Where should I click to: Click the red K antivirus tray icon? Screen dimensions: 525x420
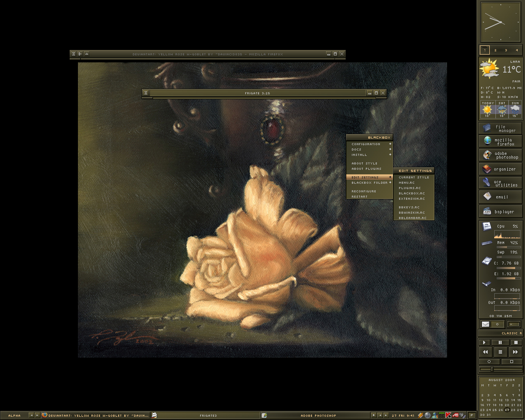click(x=448, y=415)
